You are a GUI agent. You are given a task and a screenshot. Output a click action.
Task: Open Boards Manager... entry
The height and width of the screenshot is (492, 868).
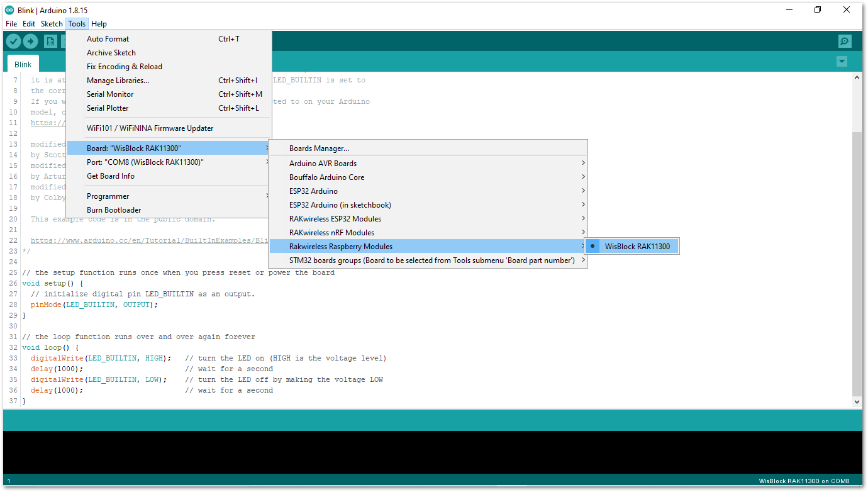(428, 148)
